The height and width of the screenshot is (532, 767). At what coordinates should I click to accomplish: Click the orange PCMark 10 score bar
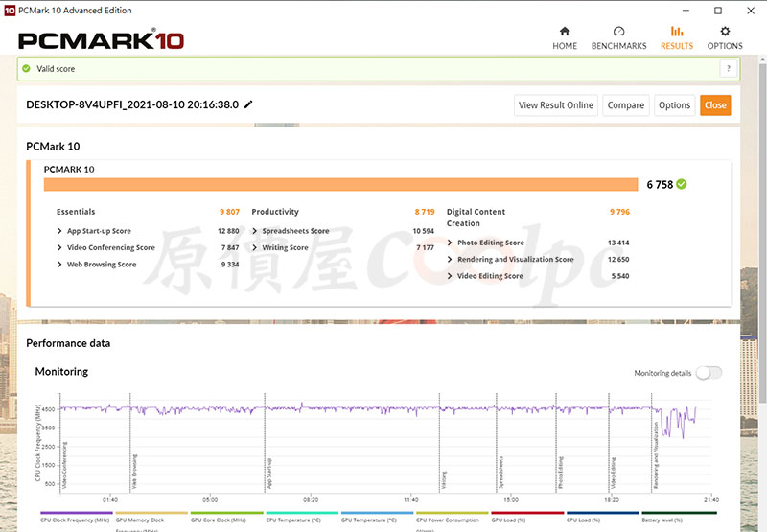(340, 184)
